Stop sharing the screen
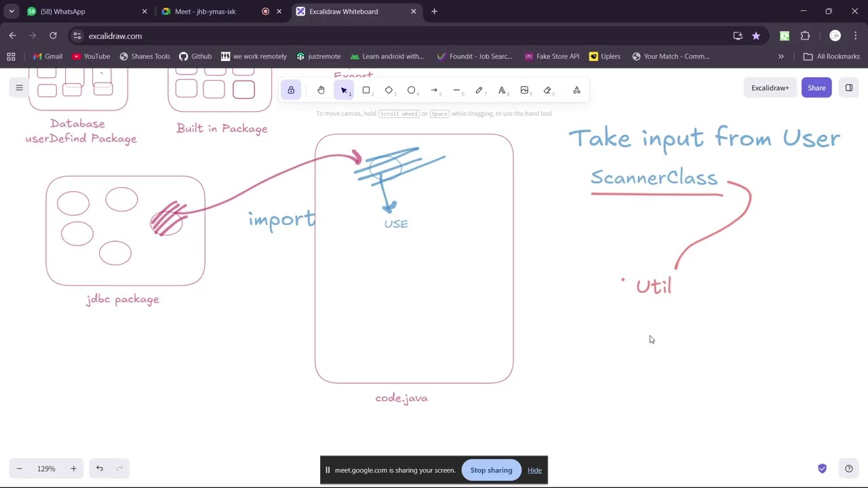Screen dimensions: 868x488 pos(491,470)
